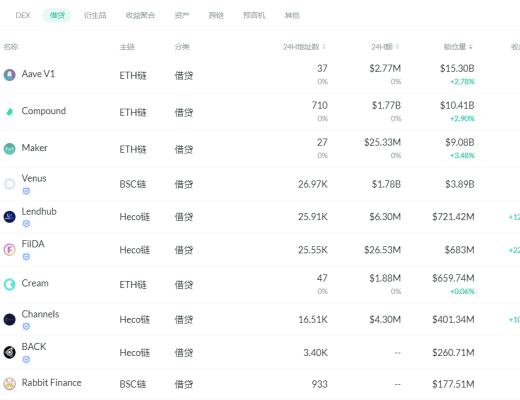
Task: Click the 名称 column header
Action: pos(11,47)
